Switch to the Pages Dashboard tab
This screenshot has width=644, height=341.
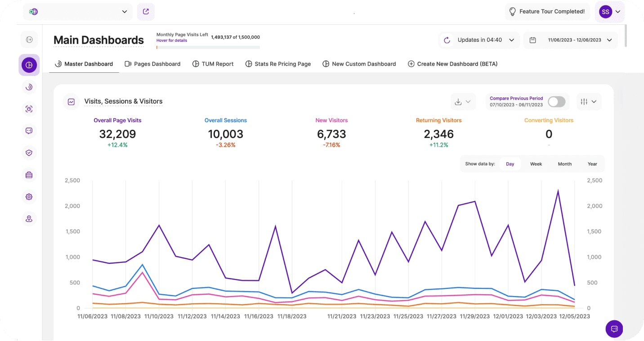click(x=152, y=64)
